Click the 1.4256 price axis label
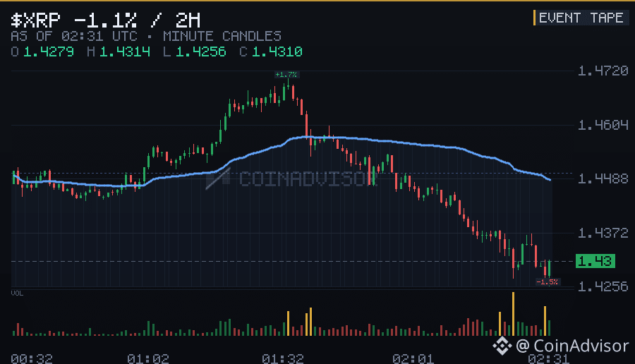This screenshot has width=635, height=364. [603, 286]
